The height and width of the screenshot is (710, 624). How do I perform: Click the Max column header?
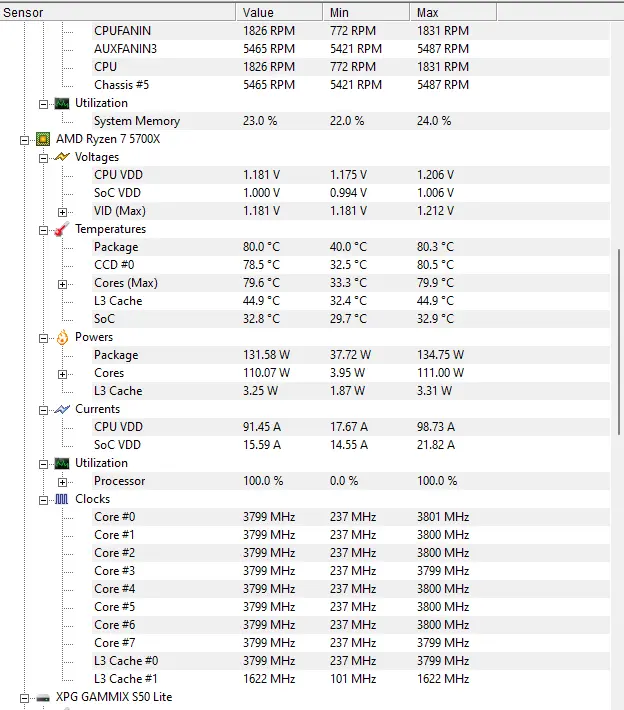click(453, 12)
